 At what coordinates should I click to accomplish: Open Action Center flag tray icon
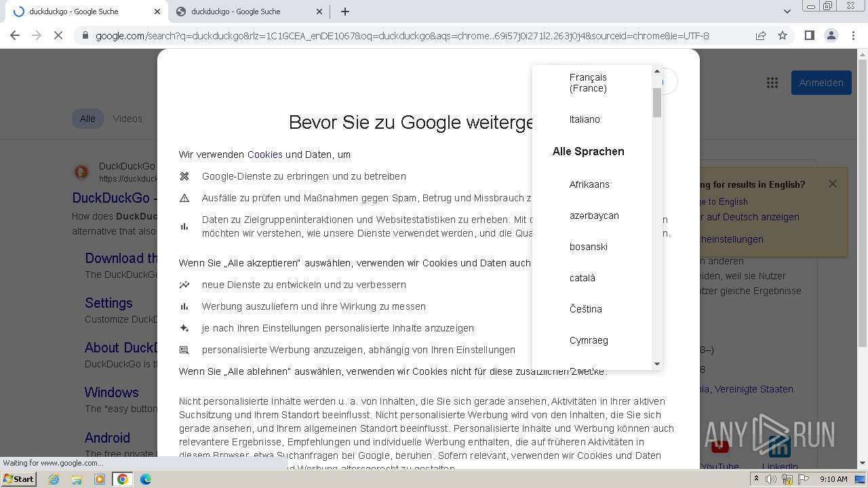803,479
